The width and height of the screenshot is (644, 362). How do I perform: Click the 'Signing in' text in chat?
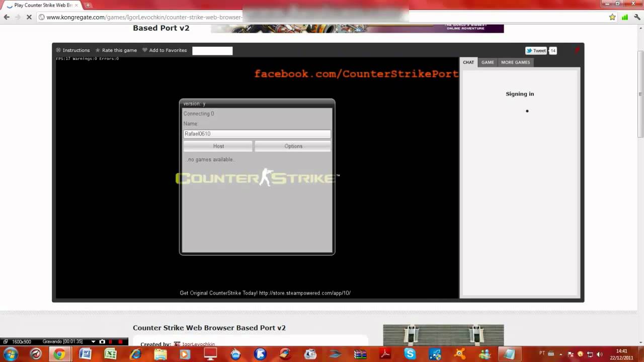pos(520,94)
